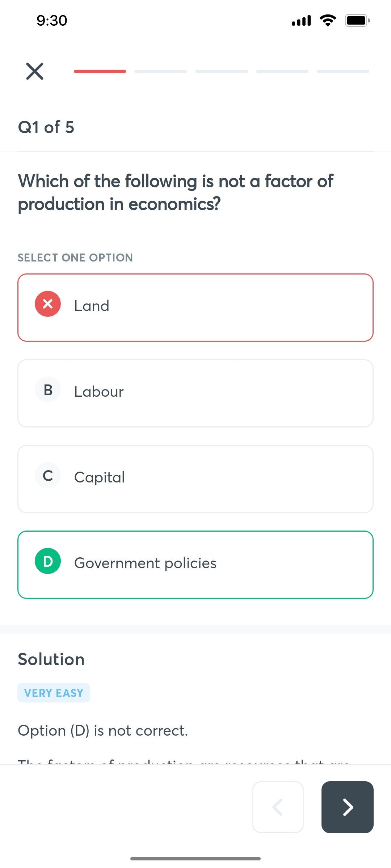Tap the Option (D) is not correct text
Viewport: 391px width, 868px height.
point(102,730)
